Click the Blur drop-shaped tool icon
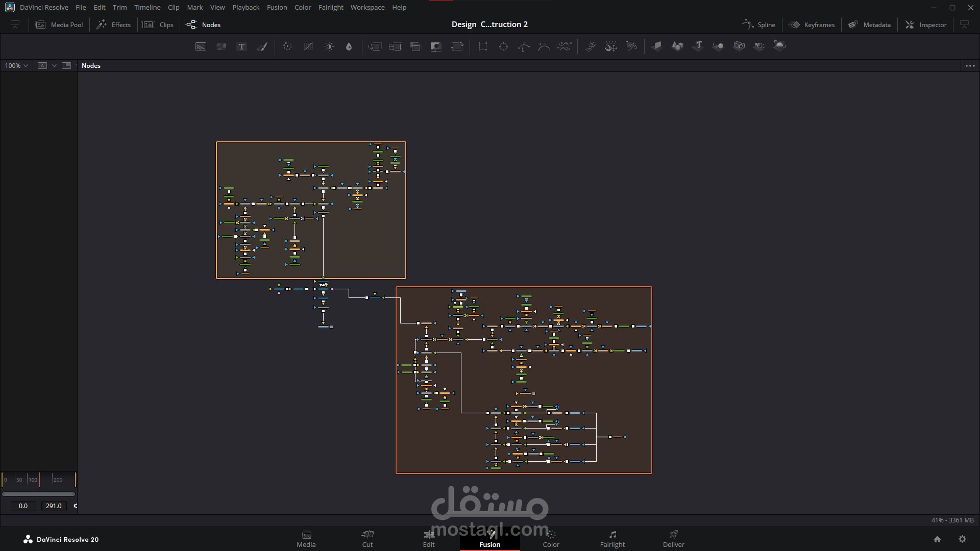 click(x=349, y=46)
